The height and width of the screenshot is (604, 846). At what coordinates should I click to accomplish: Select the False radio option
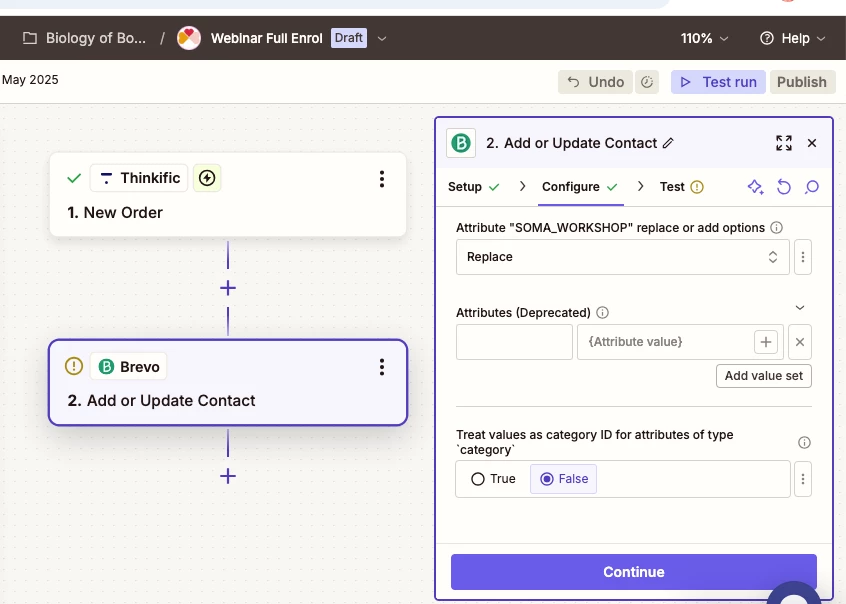tap(563, 479)
